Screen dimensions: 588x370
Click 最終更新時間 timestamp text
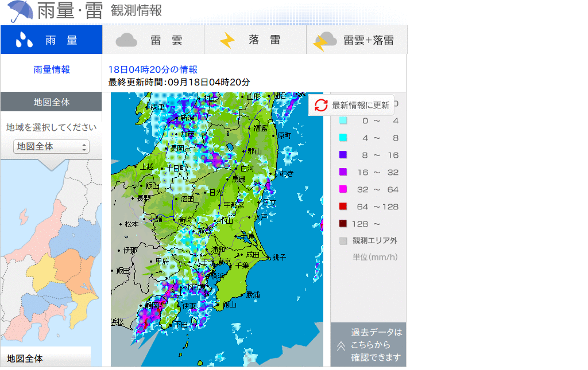pos(179,83)
